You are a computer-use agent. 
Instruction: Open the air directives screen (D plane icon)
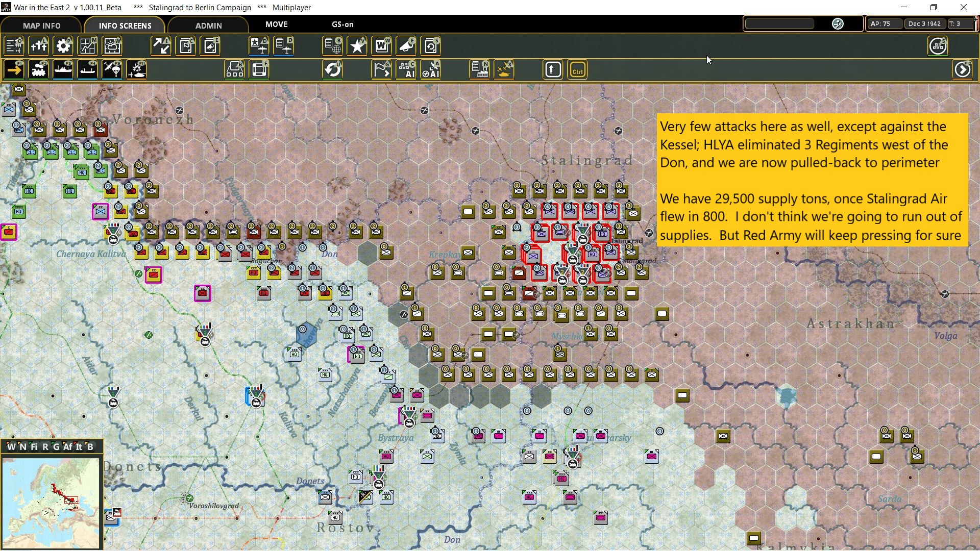point(284,46)
